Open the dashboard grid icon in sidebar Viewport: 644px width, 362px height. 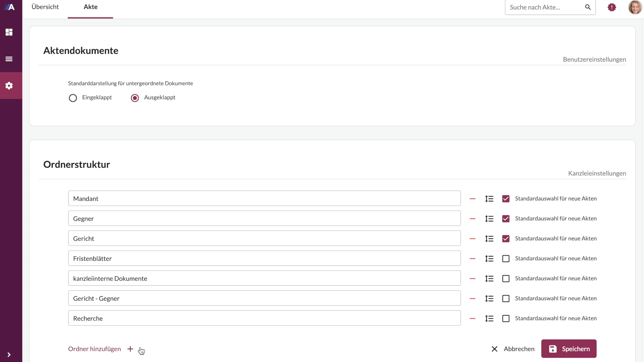click(9, 32)
